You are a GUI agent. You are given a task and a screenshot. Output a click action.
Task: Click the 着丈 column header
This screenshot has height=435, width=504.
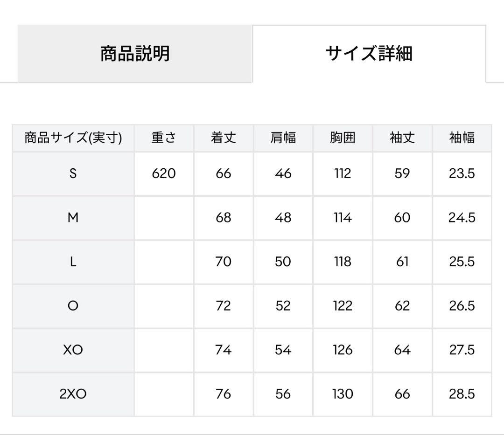click(x=224, y=138)
